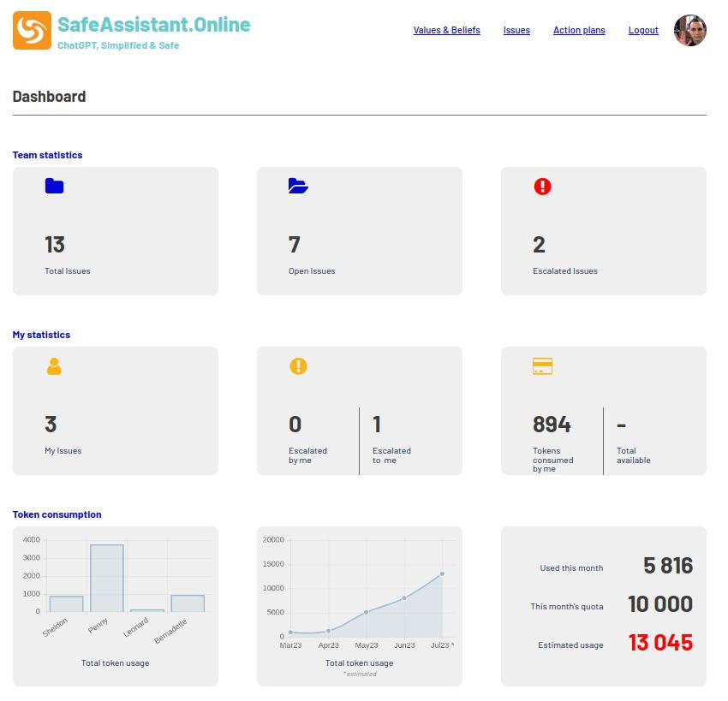Click the red 13 045 estimated usage value
Viewport: 728px width, 701px height.
tap(660, 643)
